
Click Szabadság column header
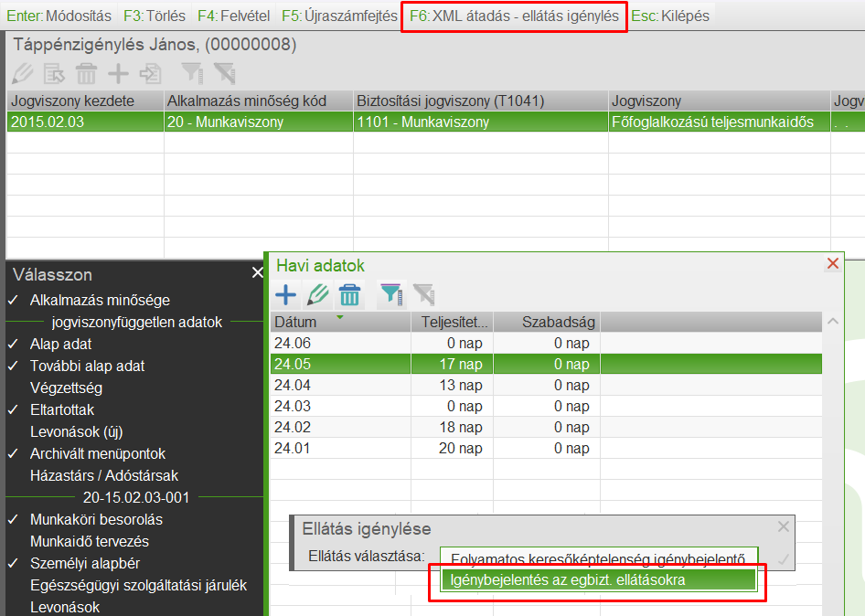[547, 322]
